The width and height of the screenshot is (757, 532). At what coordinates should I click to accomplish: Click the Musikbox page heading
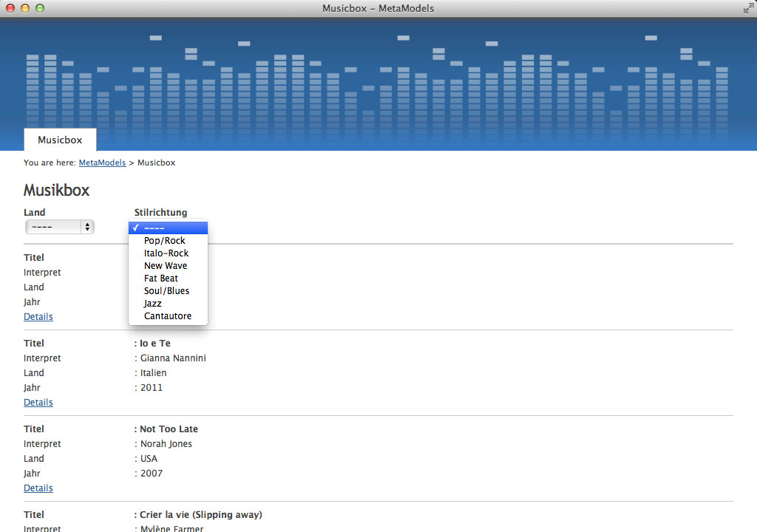pos(56,190)
